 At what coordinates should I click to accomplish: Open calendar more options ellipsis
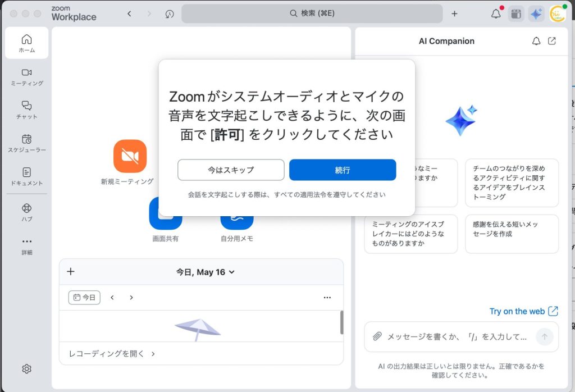(x=327, y=298)
